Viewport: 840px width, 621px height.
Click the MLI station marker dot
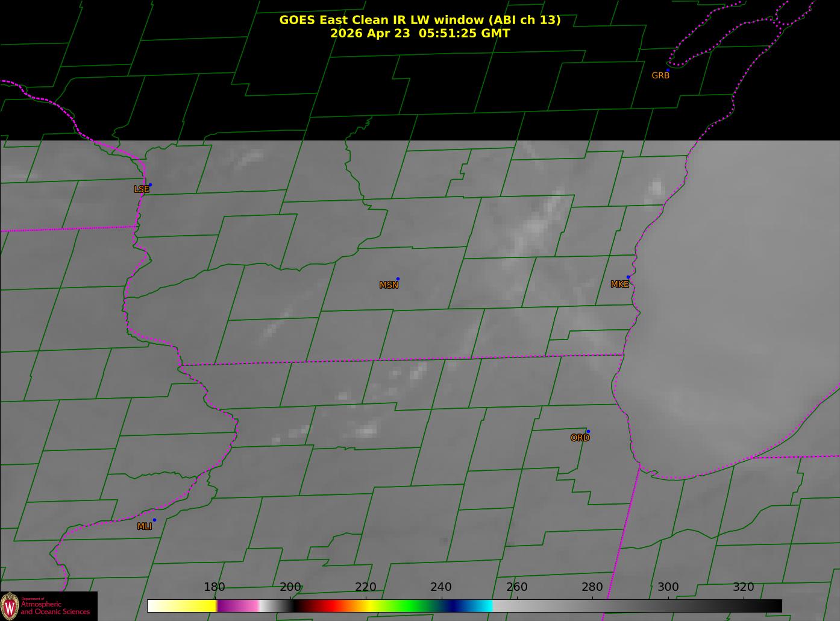click(x=154, y=520)
